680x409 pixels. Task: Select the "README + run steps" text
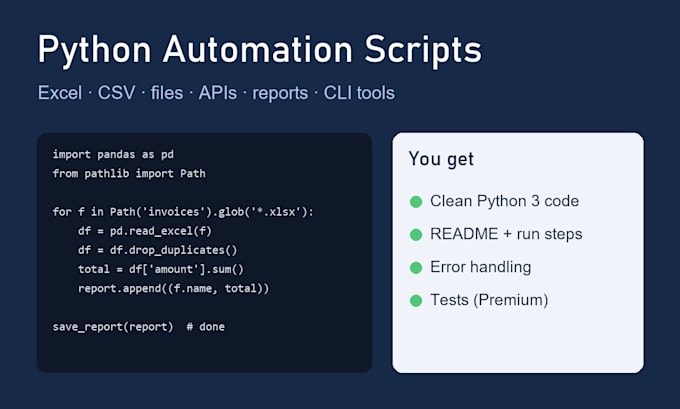[506, 234]
